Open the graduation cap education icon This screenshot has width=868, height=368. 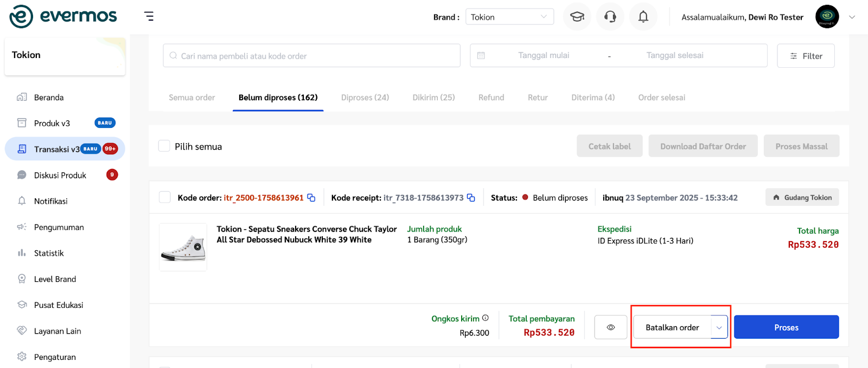click(577, 17)
